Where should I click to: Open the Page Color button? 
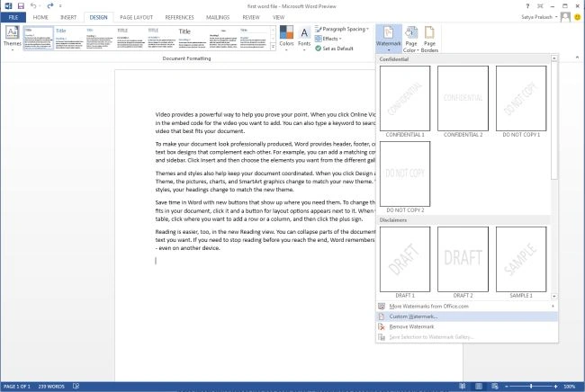[x=410, y=39]
